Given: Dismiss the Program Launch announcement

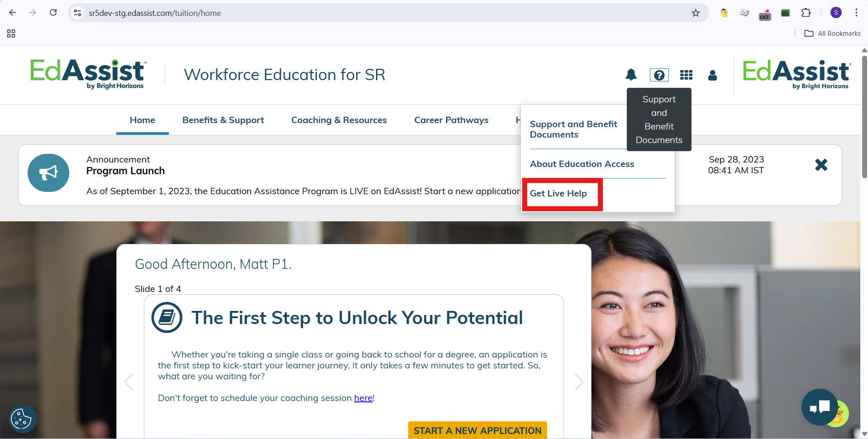Looking at the screenshot, I should tap(821, 165).
